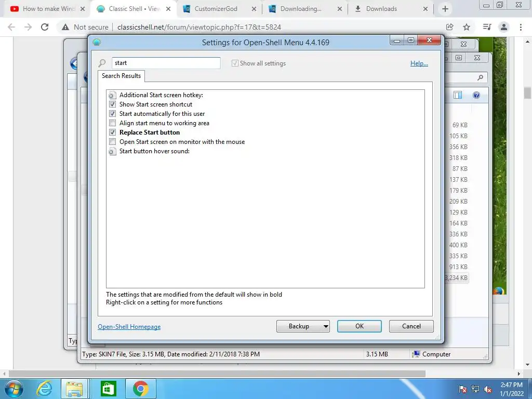Click the blue help icon in Explorer window
The image size is (532, 399).
coord(476,96)
